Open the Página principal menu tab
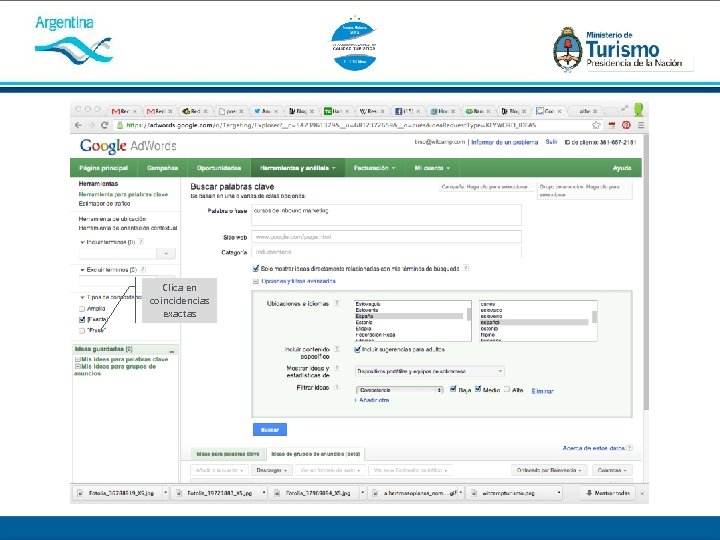 tap(103, 168)
